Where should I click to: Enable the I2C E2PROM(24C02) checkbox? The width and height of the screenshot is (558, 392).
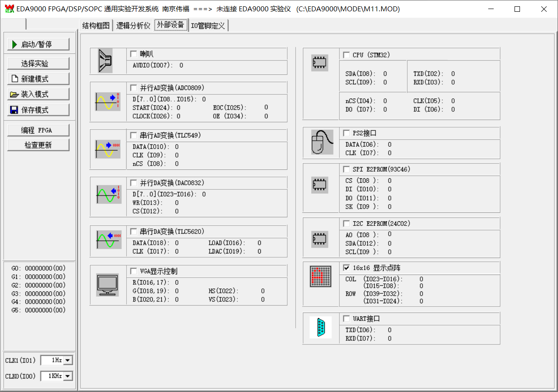point(346,224)
